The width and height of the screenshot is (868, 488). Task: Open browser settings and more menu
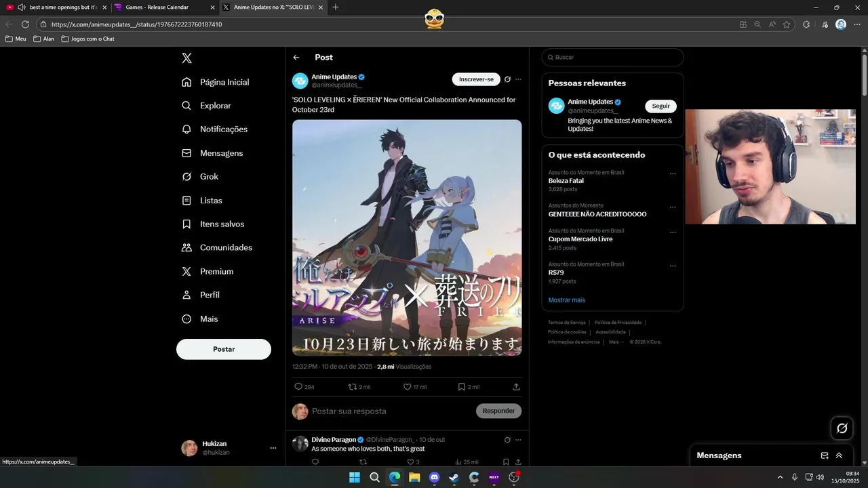coord(857,24)
